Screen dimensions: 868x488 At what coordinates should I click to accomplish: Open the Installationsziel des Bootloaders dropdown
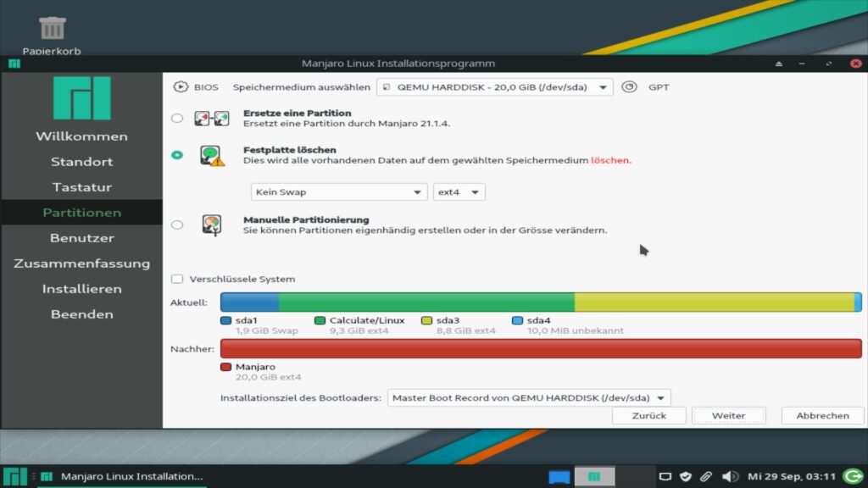pos(529,398)
